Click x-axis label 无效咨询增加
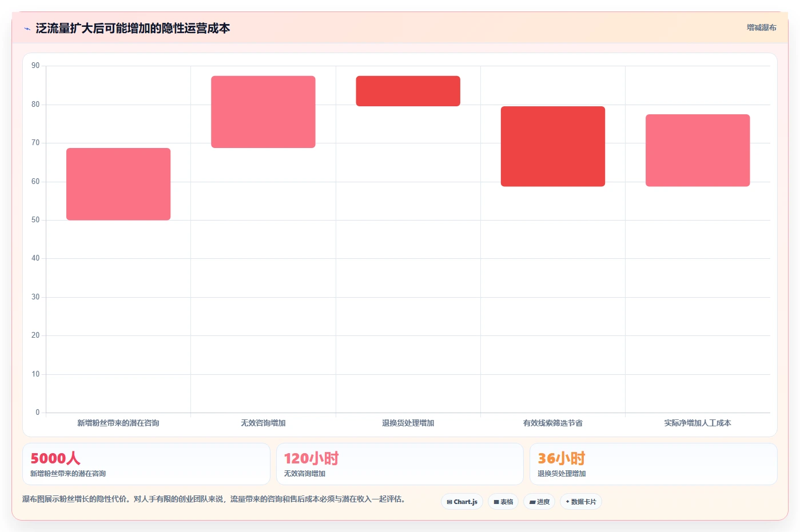 coord(263,423)
